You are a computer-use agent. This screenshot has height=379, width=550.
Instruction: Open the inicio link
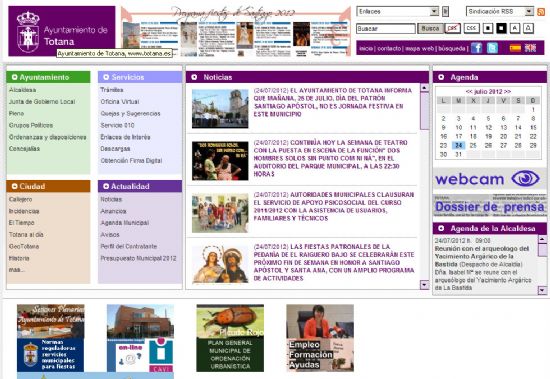pyautogui.click(x=366, y=48)
